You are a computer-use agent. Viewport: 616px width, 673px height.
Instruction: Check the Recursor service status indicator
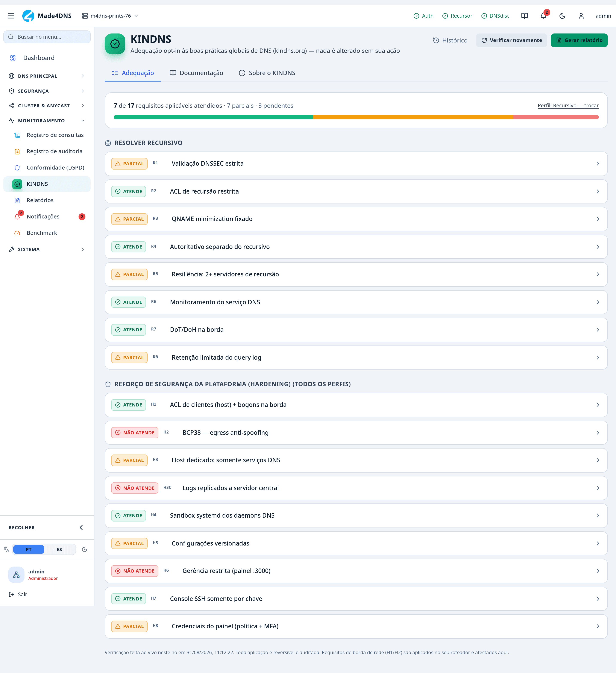click(x=457, y=16)
